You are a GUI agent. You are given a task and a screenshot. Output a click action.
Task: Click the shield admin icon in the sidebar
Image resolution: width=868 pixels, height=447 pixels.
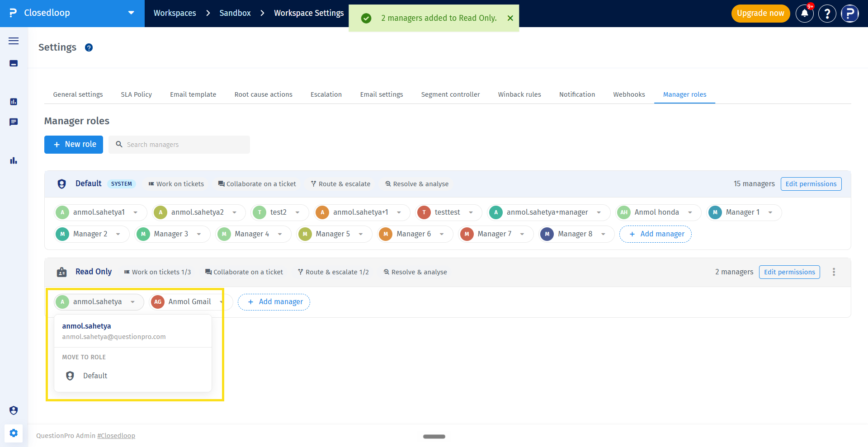(14, 410)
